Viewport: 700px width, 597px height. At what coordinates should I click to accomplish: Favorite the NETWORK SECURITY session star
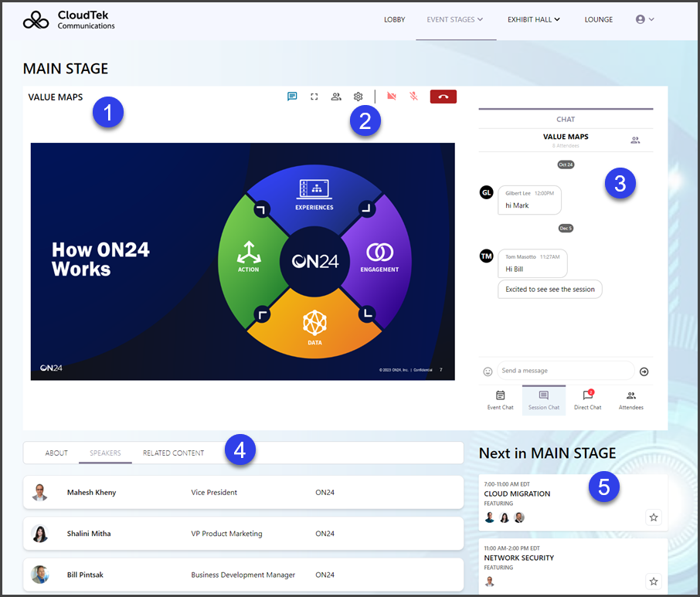pyautogui.click(x=654, y=582)
